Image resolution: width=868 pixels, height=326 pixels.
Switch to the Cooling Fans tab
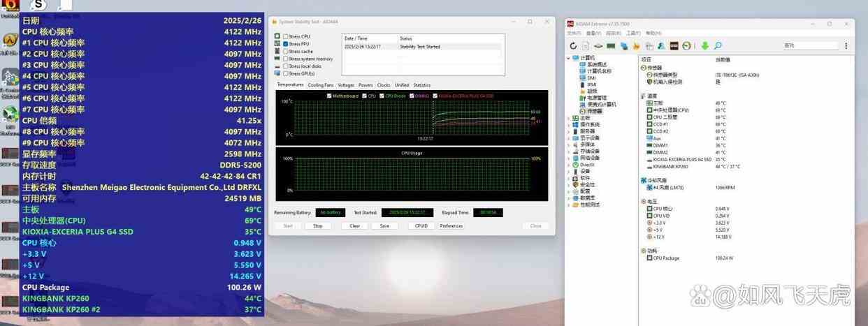(321, 85)
